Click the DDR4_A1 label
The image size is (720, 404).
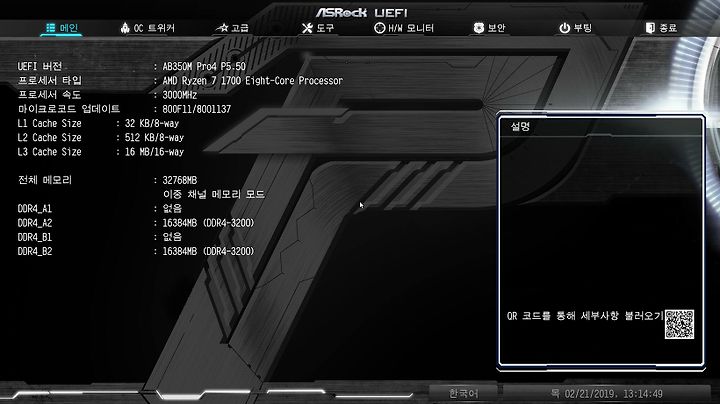[34, 209]
